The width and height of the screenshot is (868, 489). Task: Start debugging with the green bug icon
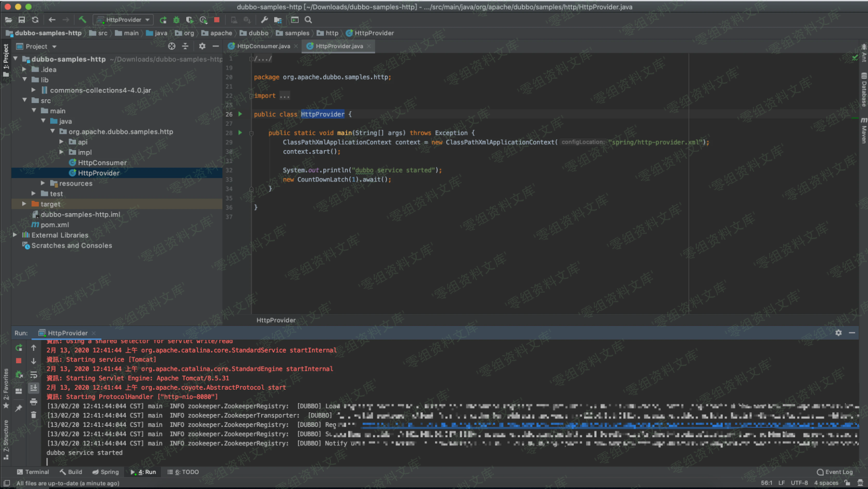[176, 20]
